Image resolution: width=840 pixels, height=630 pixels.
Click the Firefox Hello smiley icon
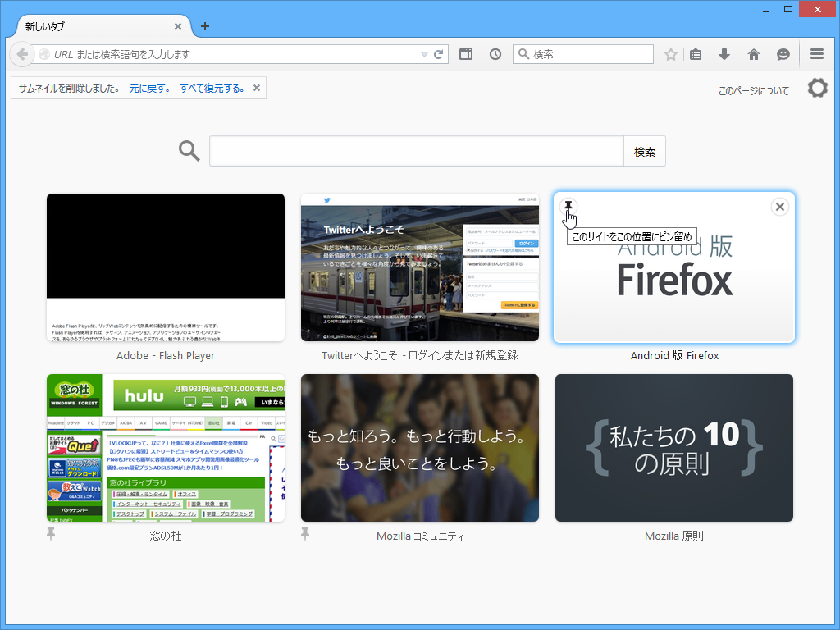click(783, 54)
